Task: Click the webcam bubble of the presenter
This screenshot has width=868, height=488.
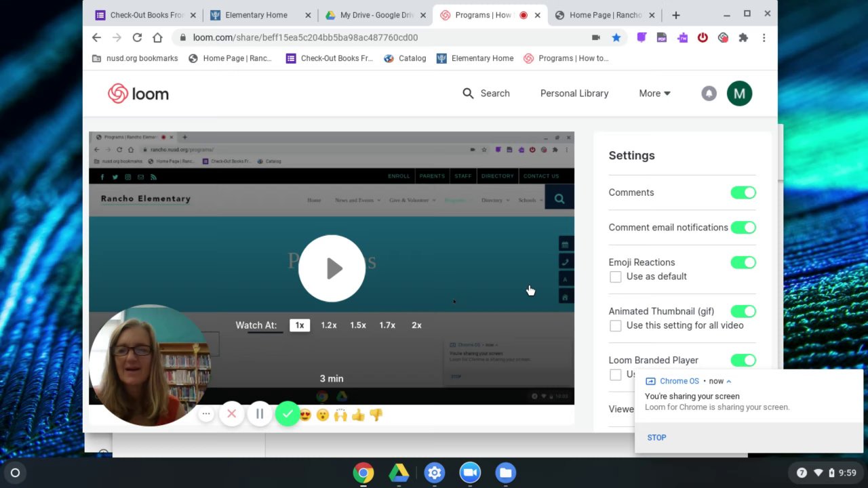Action: [150, 365]
